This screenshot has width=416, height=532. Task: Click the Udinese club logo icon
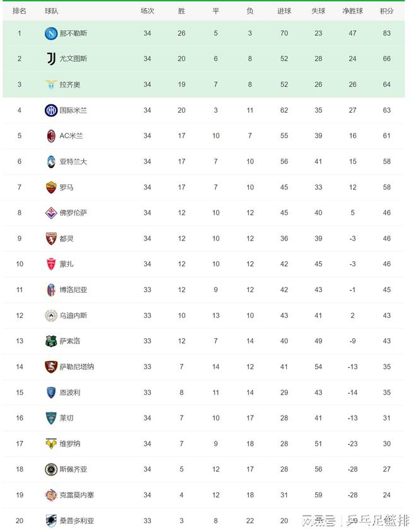(51, 315)
